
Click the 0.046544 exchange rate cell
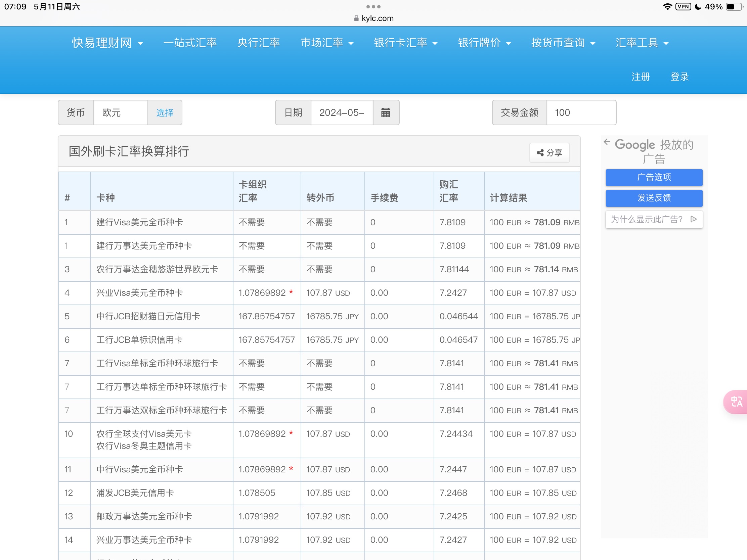pos(458,316)
